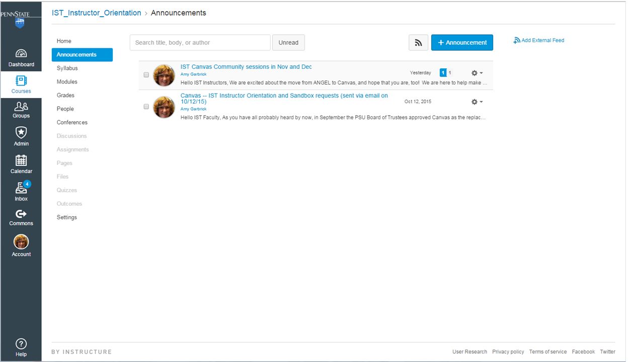Click the add Announcement button
644x362 pixels.
click(x=462, y=43)
